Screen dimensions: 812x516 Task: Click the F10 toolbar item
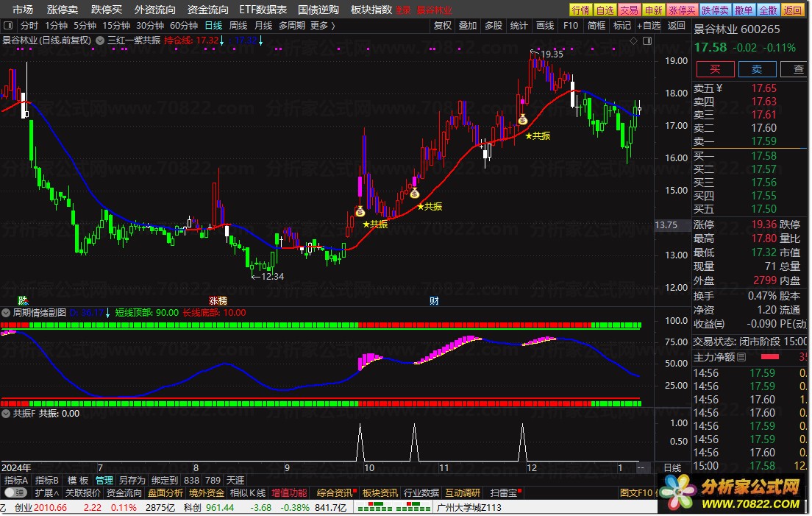pos(571,25)
